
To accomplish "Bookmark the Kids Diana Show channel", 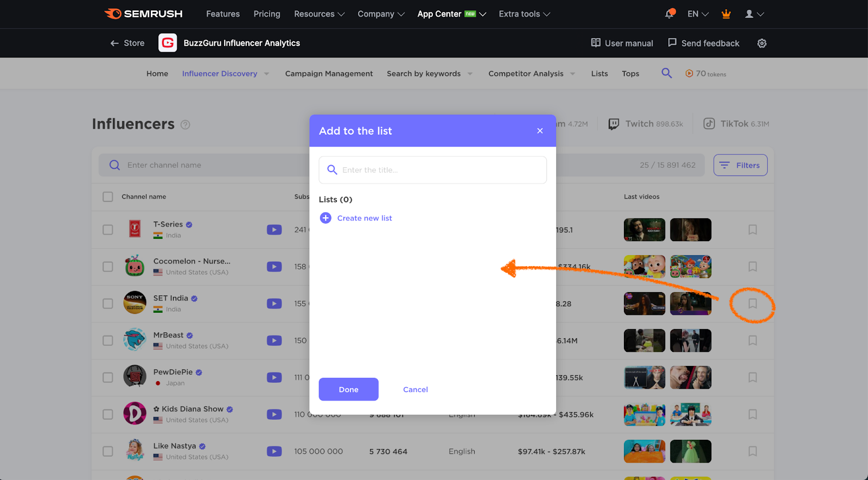I will click(x=752, y=414).
